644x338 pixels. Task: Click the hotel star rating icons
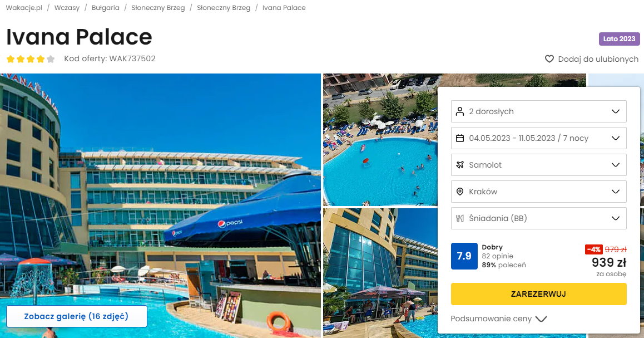pos(31,59)
